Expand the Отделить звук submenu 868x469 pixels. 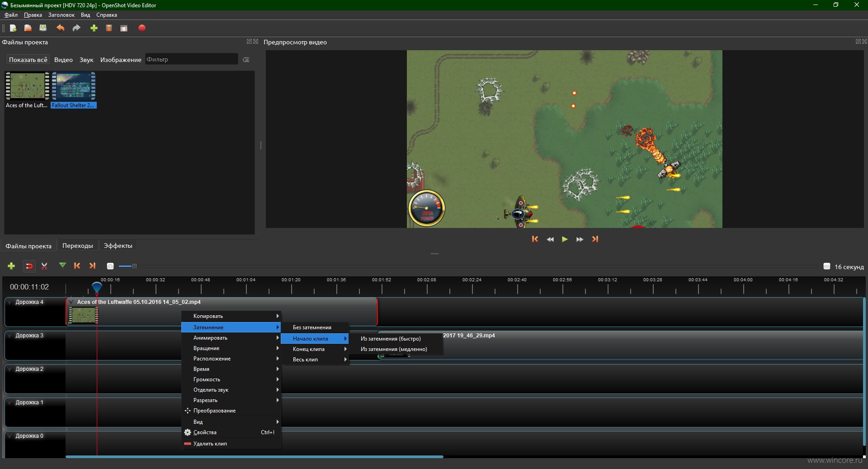pyautogui.click(x=231, y=390)
